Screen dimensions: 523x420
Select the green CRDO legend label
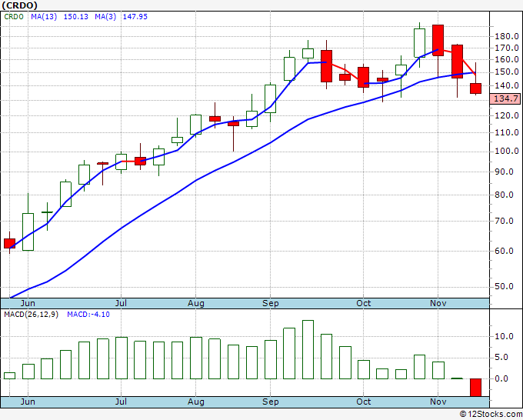[14, 17]
